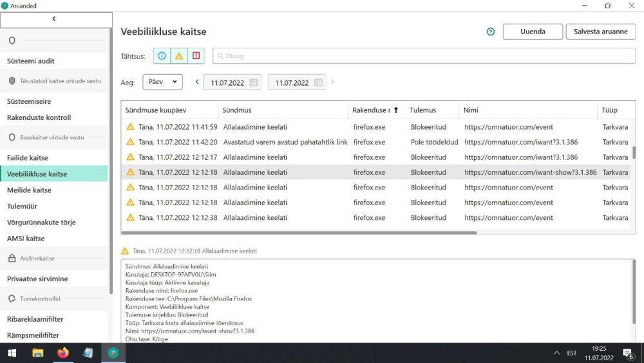
Task: Click the EST language indicator
Action: tap(572, 353)
